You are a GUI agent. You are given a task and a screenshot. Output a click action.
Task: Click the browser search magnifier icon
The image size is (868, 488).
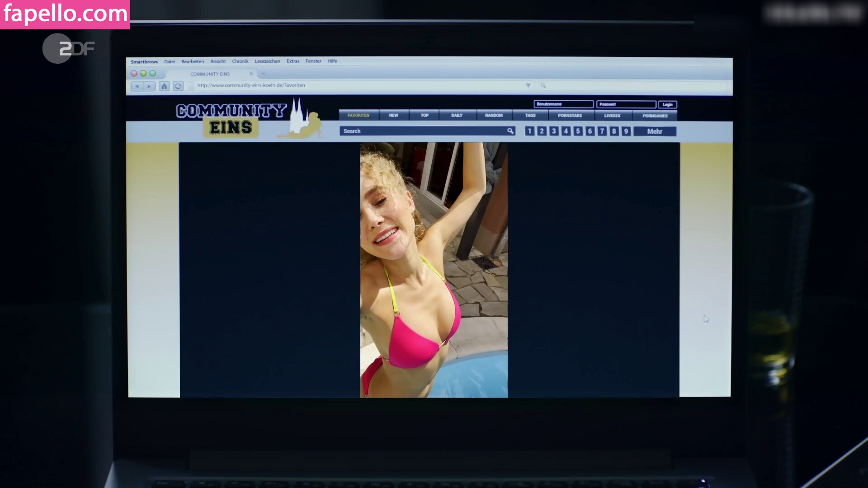pos(543,85)
